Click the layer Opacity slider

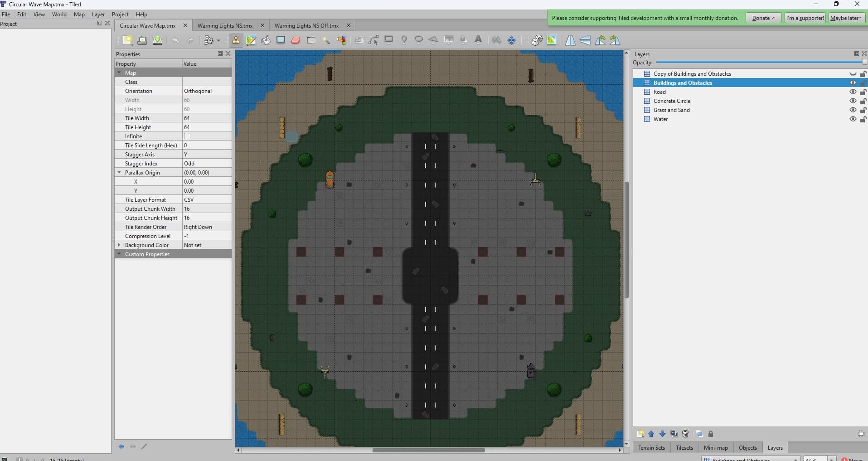pos(761,62)
